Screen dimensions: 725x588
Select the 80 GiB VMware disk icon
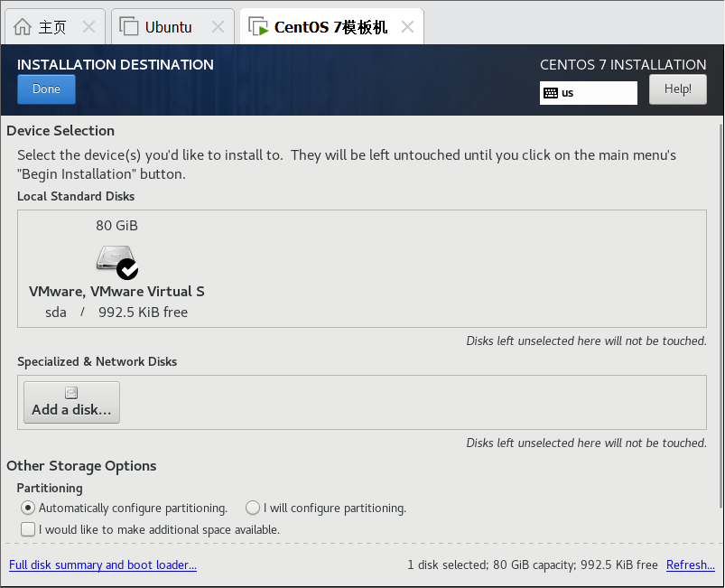117,261
